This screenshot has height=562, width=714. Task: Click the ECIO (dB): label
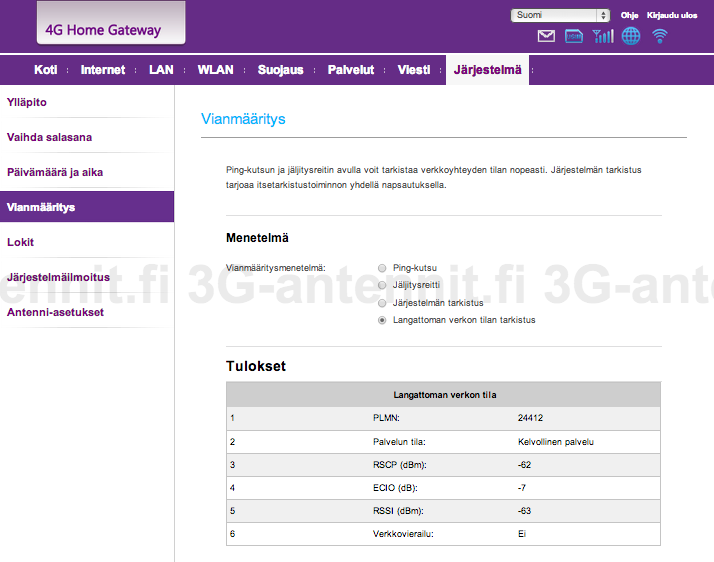coord(395,488)
